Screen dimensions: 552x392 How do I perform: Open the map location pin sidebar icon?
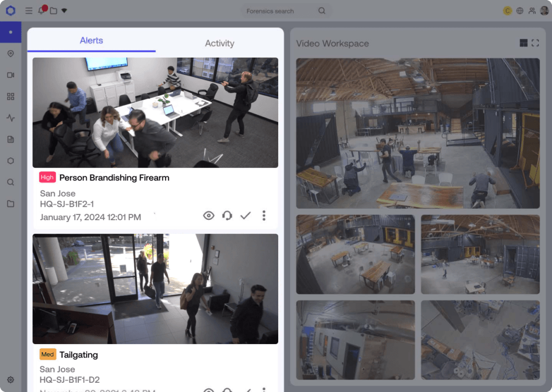click(x=11, y=53)
